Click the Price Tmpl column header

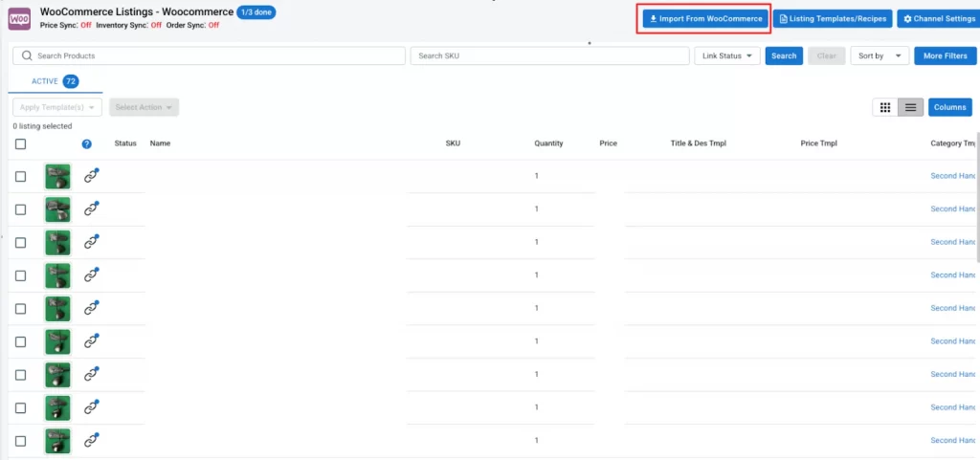pos(819,143)
